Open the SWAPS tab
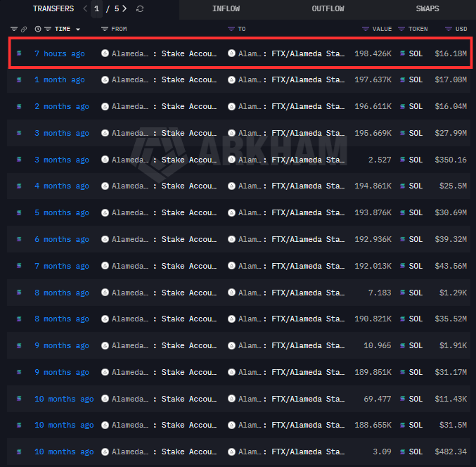The height and width of the screenshot is (467, 476). click(x=427, y=9)
